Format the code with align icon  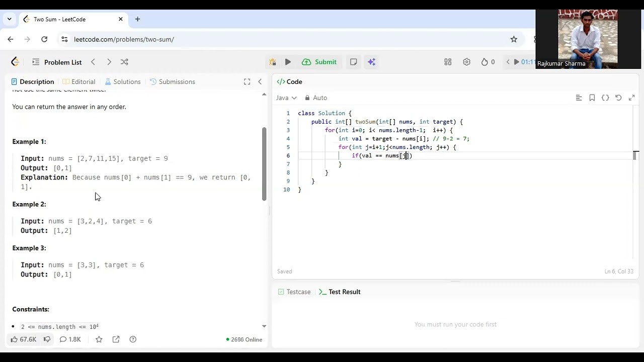point(579,98)
